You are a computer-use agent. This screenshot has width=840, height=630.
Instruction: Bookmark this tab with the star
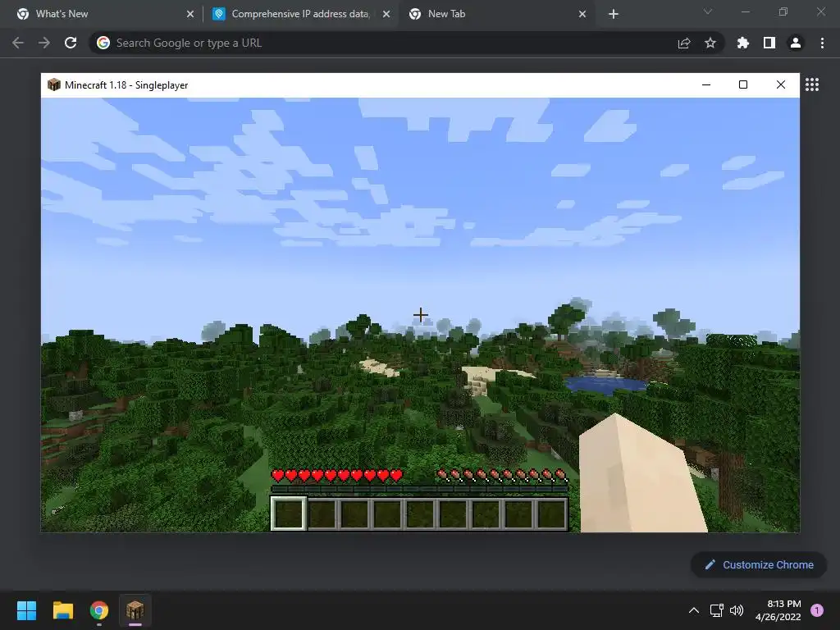(710, 43)
